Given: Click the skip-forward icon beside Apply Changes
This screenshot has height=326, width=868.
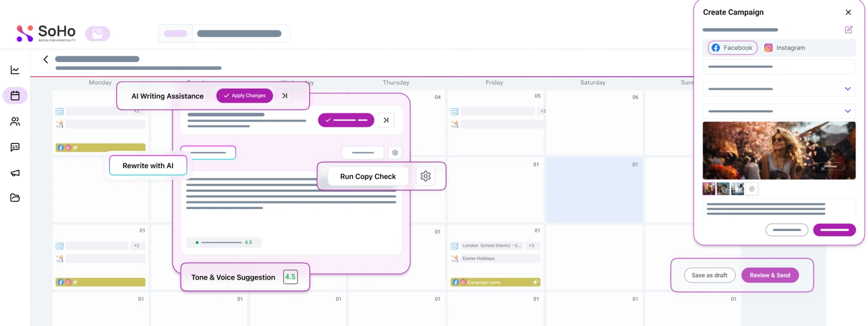Looking at the screenshot, I should (x=285, y=96).
